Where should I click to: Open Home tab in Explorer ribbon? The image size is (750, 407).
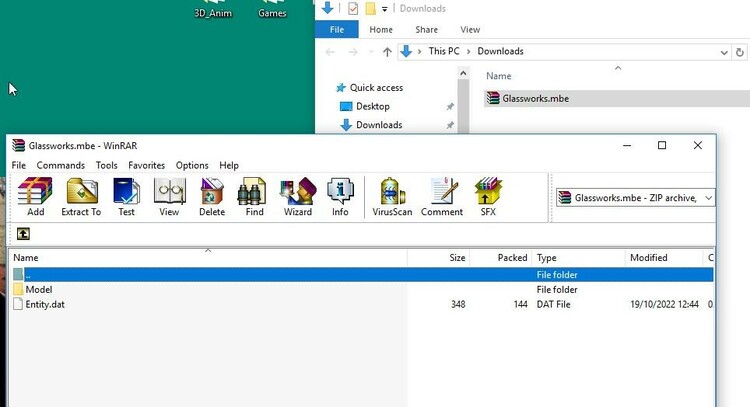(381, 30)
